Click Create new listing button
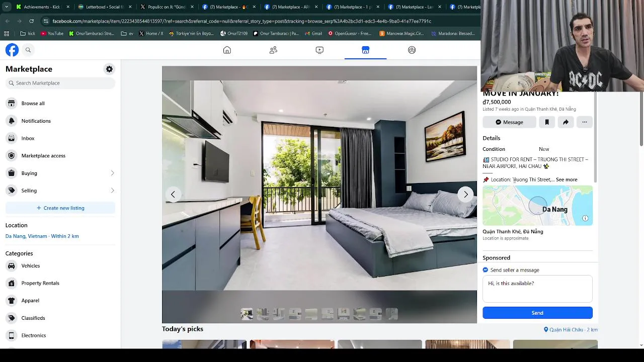Image resolution: width=644 pixels, height=362 pixels. pos(60,208)
